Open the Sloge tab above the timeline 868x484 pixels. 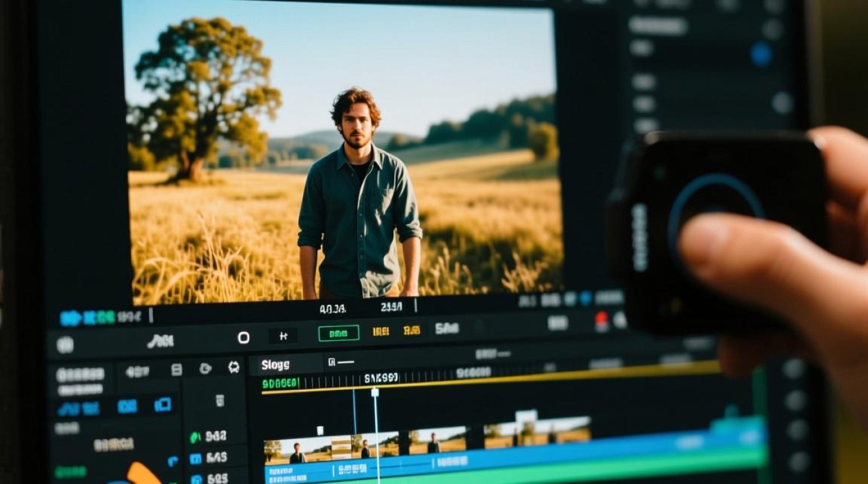276,365
